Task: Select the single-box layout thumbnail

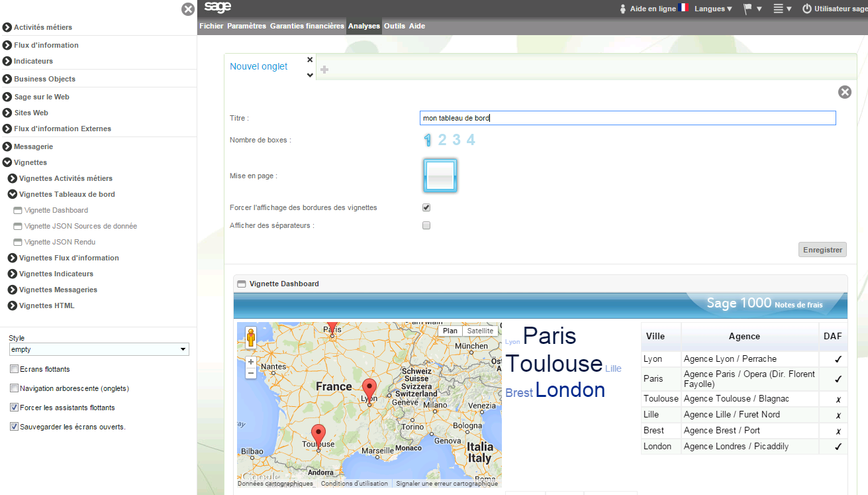Action: (x=440, y=176)
